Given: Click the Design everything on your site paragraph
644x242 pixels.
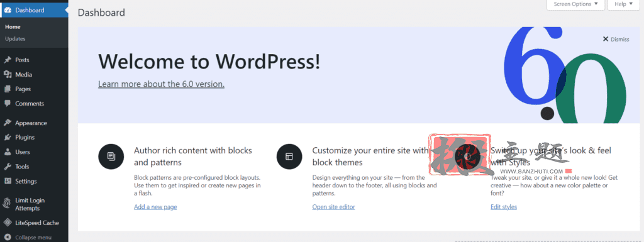Looking at the screenshot, I should pyautogui.click(x=375, y=185).
